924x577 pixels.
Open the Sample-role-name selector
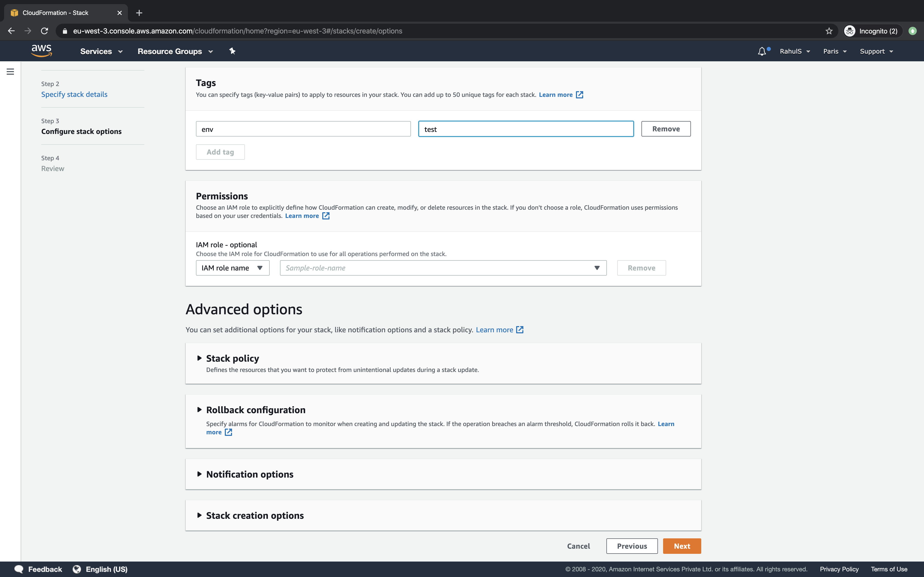[x=442, y=268]
